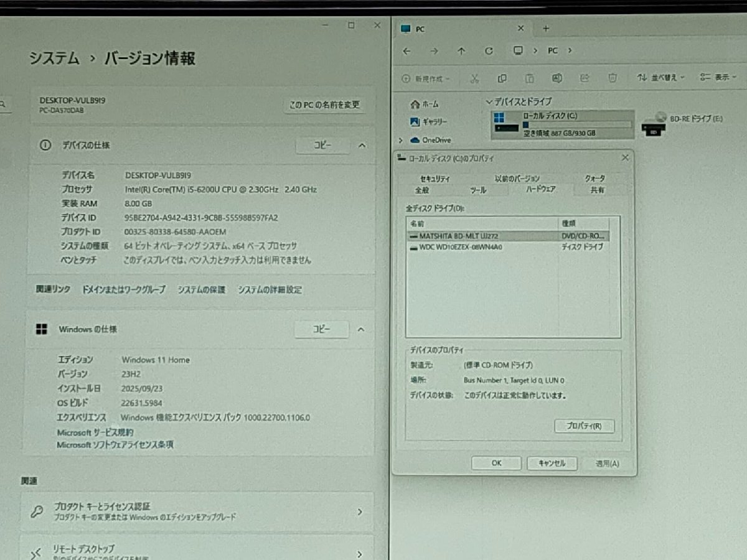Go forward in File Explorer

[x=434, y=51]
